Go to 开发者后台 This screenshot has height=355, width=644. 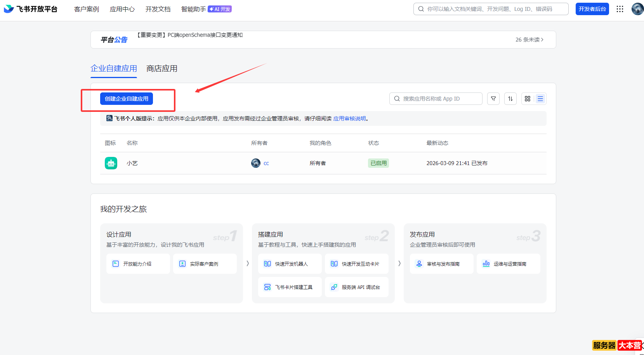pos(592,9)
